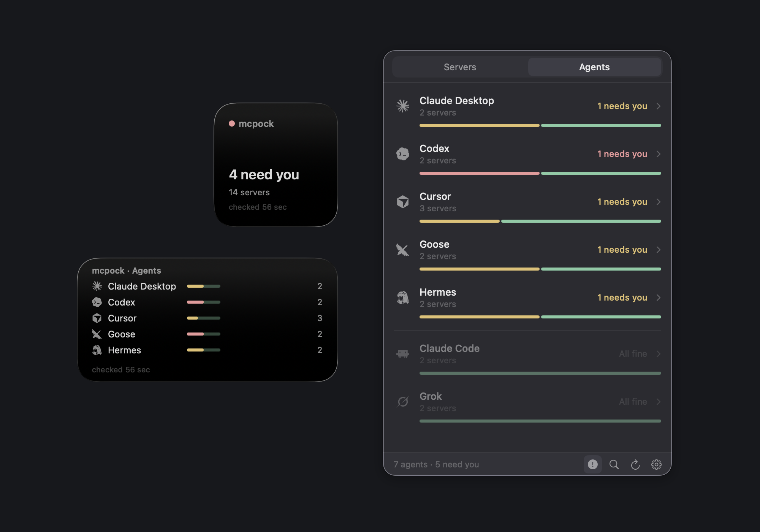Click Goose icon in Agents widget
Image resolution: width=760 pixels, height=532 pixels.
pos(97,334)
